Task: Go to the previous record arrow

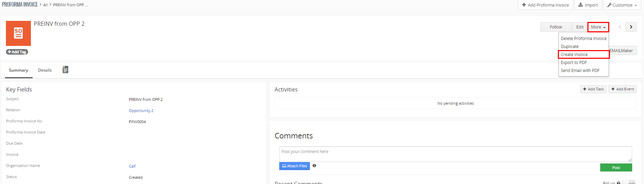Action: (x=620, y=27)
